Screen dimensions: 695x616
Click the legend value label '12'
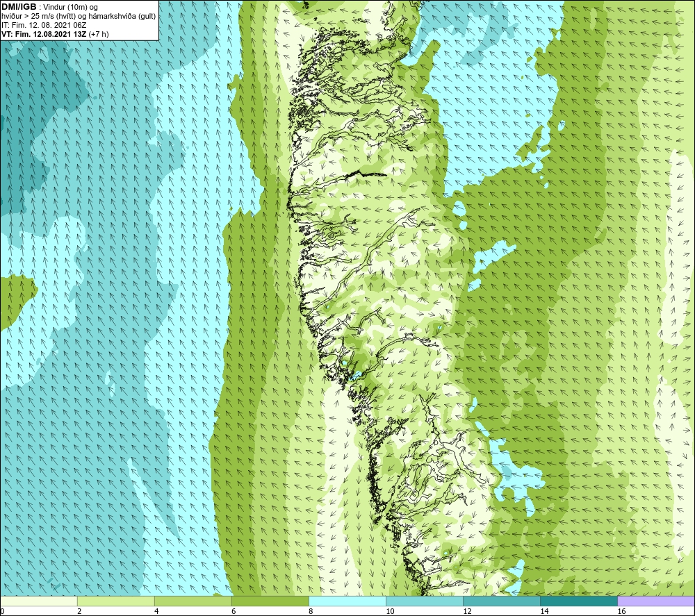(x=467, y=611)
